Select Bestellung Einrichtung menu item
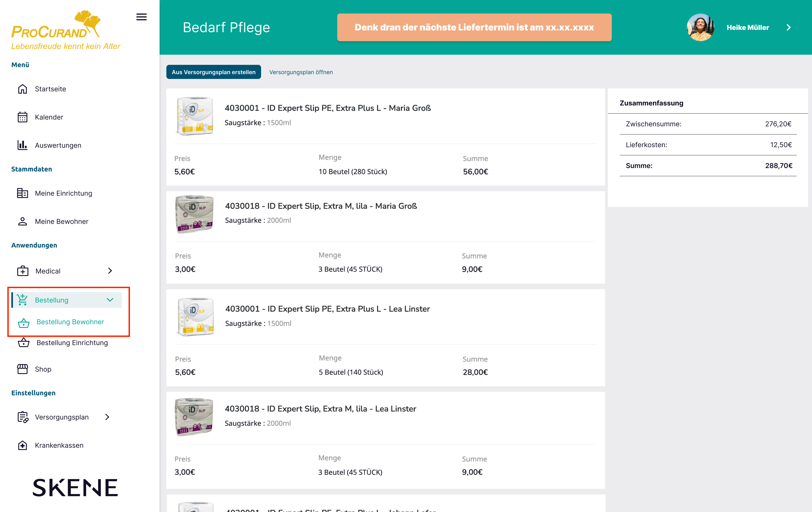The image size is (812, 512). coord(72,343)
